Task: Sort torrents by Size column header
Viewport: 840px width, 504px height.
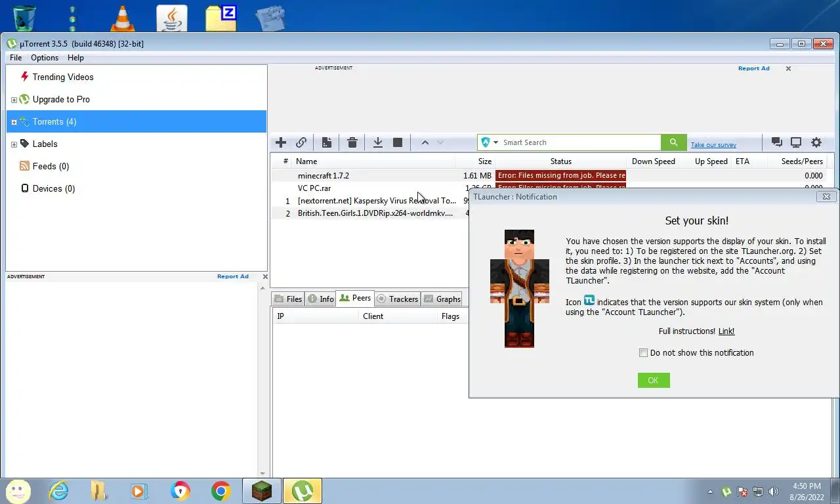Action: (476, 161)
